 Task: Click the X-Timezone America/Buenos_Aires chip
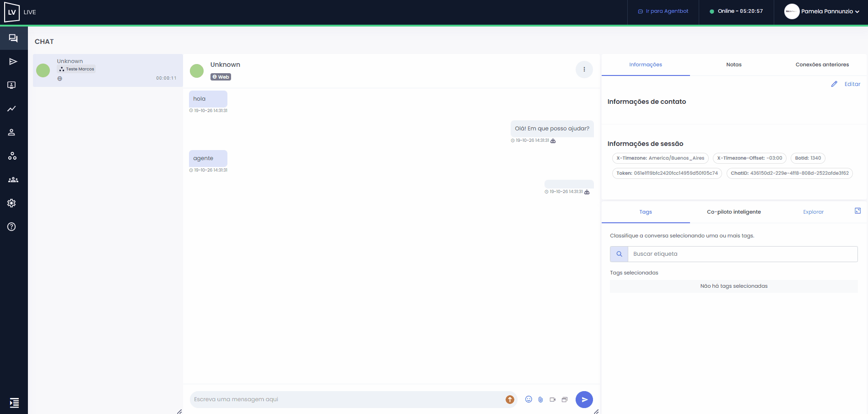pyautogui.click(x=660, y=158)
